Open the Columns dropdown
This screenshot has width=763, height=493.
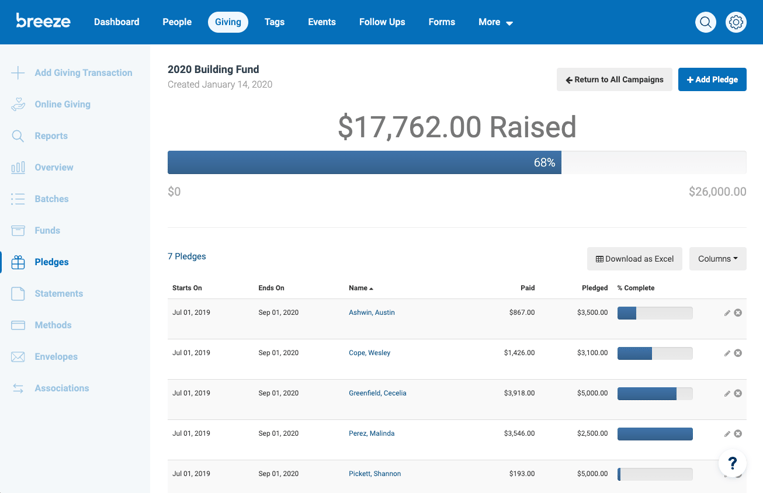[x=717, y=259]
